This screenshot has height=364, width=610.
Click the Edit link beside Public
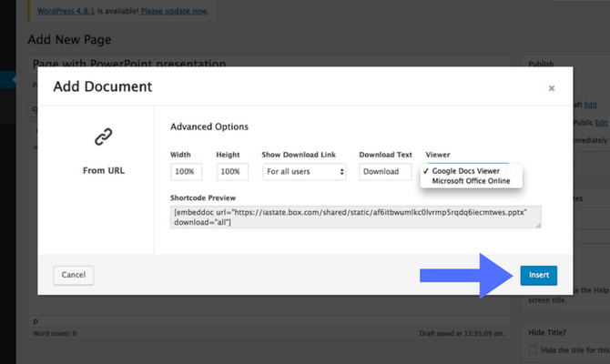pos(601,123)
